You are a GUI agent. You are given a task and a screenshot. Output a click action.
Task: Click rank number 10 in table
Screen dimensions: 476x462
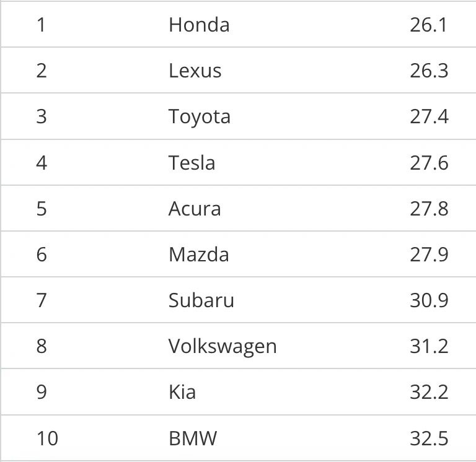pos(46,438)
